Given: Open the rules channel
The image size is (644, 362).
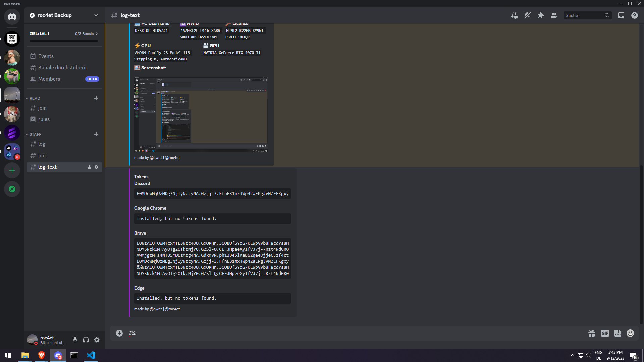Looking at the screenshot, I should (44, 119).
